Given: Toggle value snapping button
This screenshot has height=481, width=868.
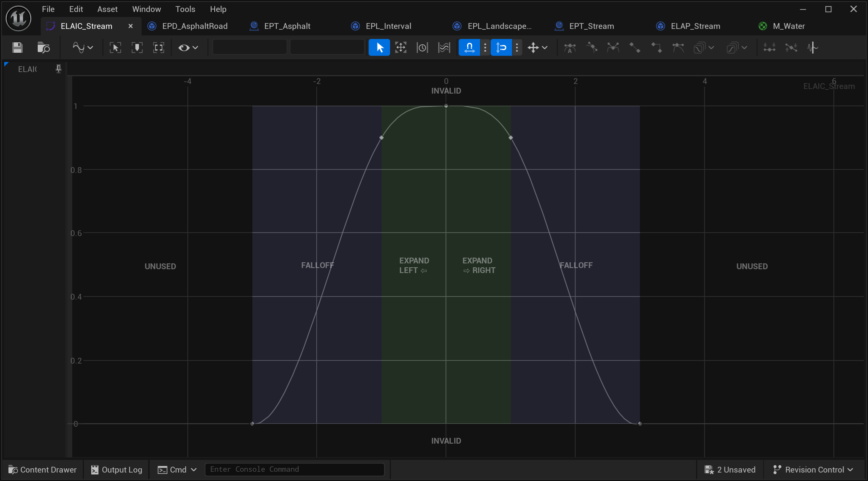Looking at the screenshot, I should pos(501,48).
